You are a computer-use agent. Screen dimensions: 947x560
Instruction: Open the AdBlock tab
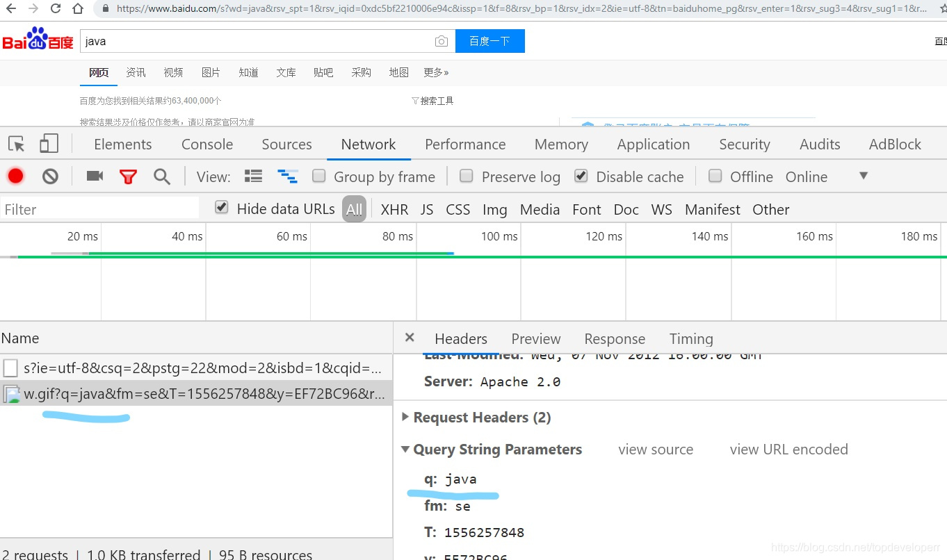tap(895, 145)
